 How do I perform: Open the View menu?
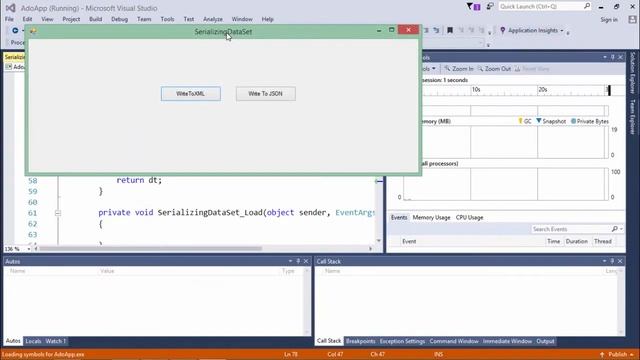[47, 19]
